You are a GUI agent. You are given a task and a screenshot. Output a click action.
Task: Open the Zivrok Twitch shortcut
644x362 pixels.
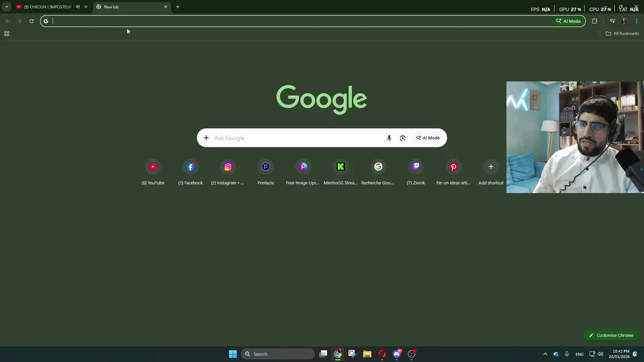click(416, 172)
